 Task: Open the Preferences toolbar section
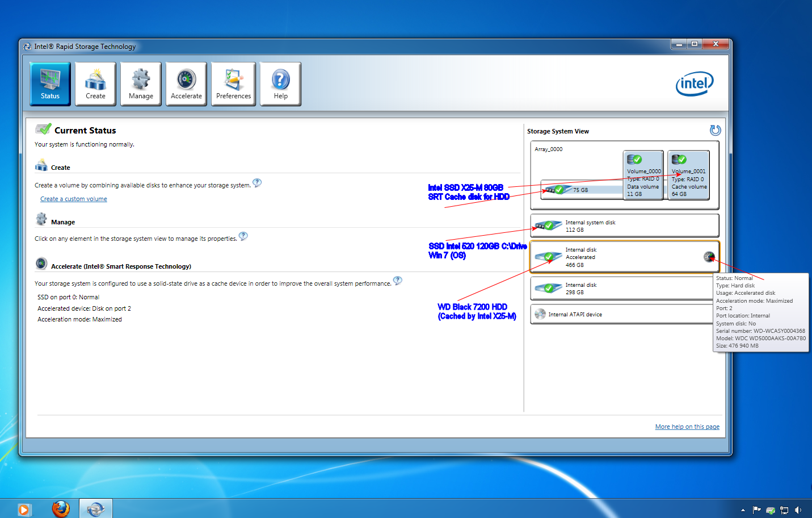click(x=233, y=83)
